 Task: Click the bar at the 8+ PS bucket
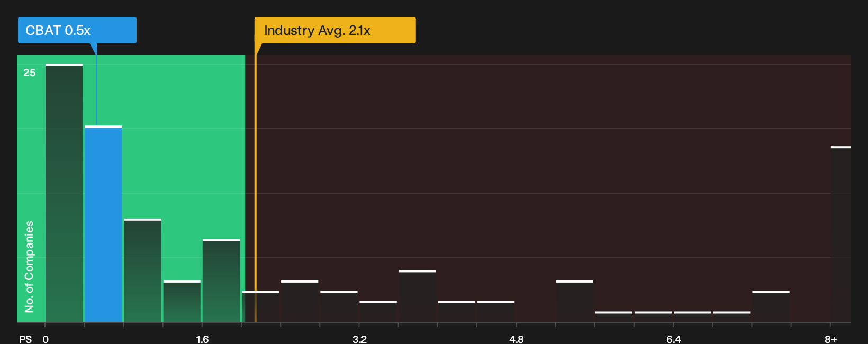[x=841, y=234]
